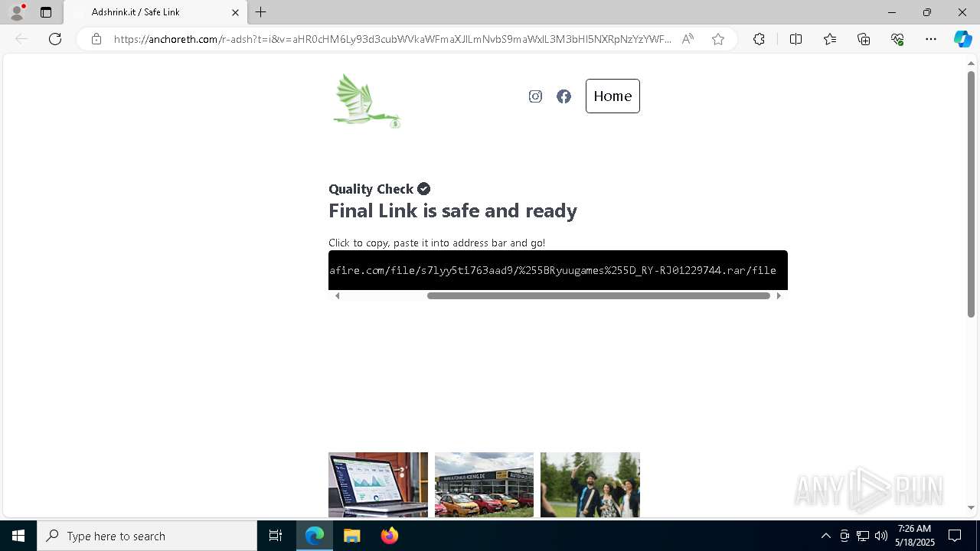Click the browser back arrow
This screenshot has width=980, height=551.
[x=21, y=39]
